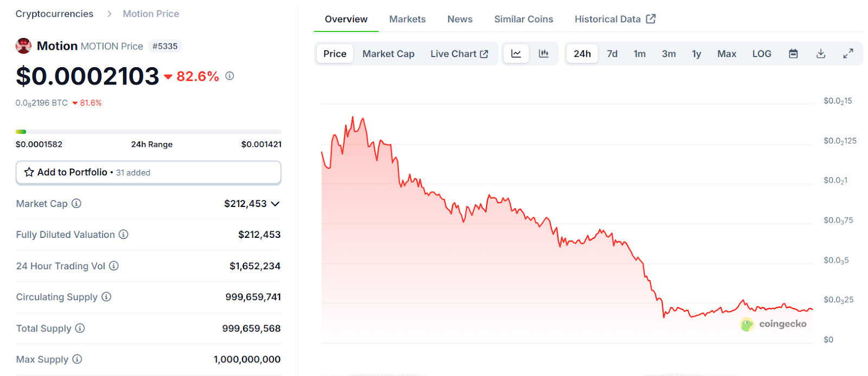This screenshot has height=376, width=868.
Task: Click the 82.6% price change text
Action: (x=198, y=76)
